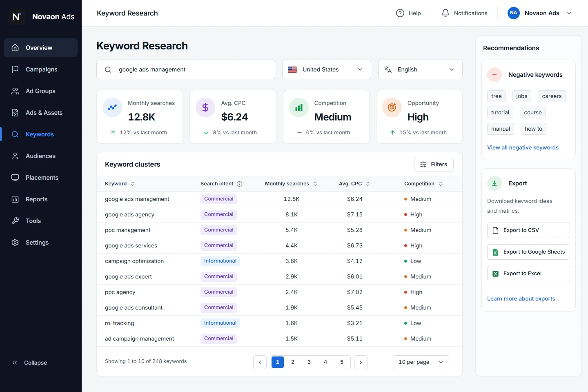The height and width of the screenshot is (392, 588).
Task: Click the Export download arrow icon
Action: [x=494, y=183]
